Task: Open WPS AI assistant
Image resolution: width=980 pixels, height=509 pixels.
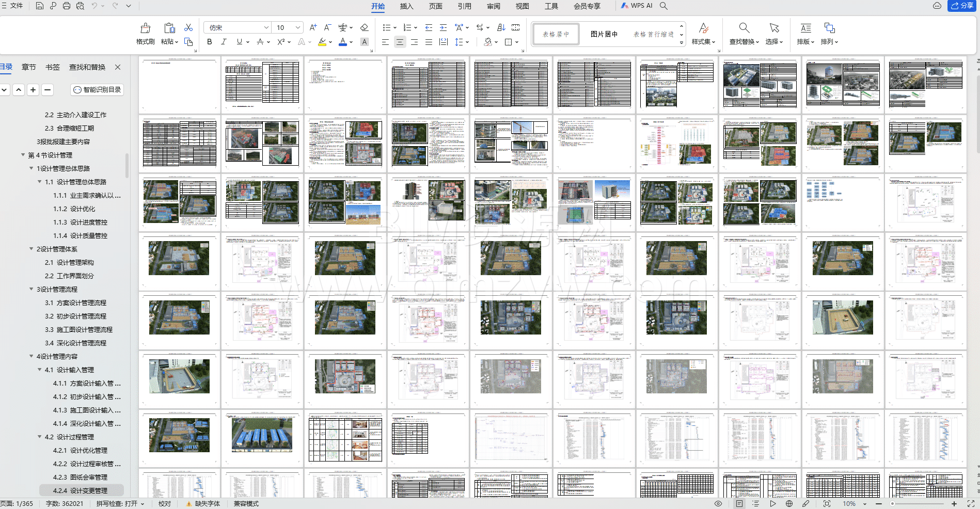Action: [637, 6]
